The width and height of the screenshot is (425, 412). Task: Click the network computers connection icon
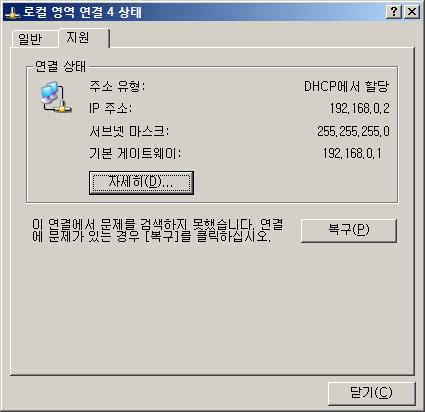pos(55,98)
